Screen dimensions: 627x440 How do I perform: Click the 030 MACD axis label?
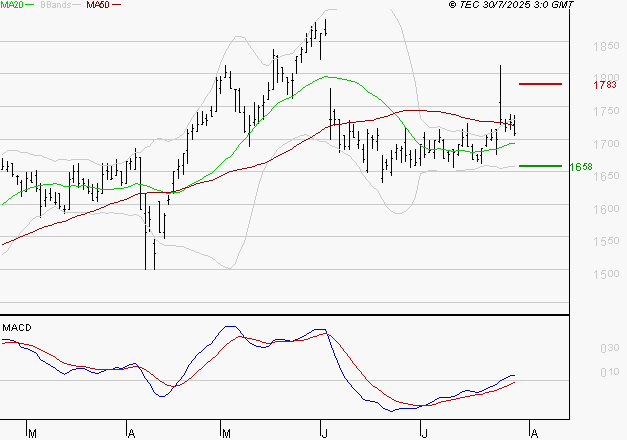[610, 348]
